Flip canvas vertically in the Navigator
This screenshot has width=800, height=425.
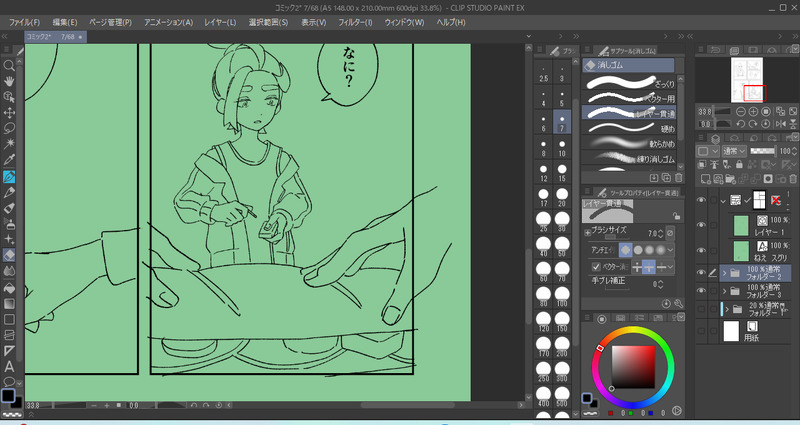[x=793, y=124]
